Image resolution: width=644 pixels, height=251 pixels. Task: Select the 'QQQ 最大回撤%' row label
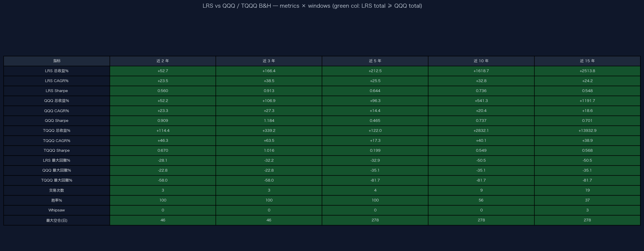[57, 170]
